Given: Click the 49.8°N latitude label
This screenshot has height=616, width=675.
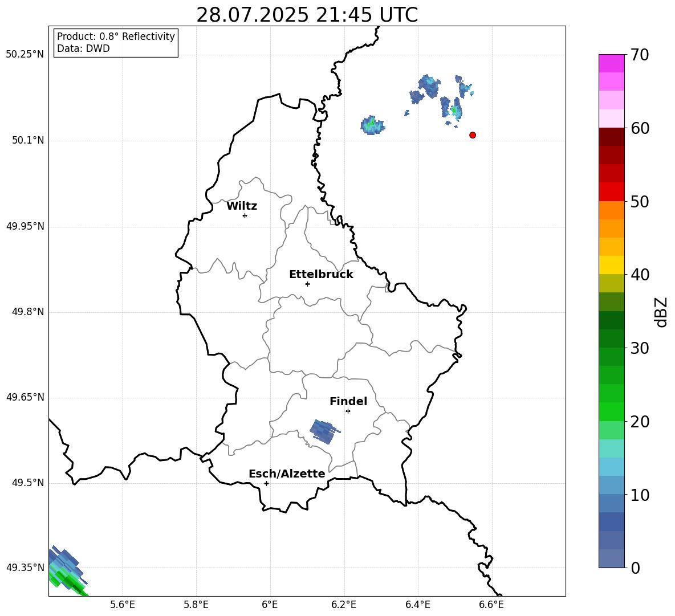Looking at the screenshot, I should tap(28, 312).
